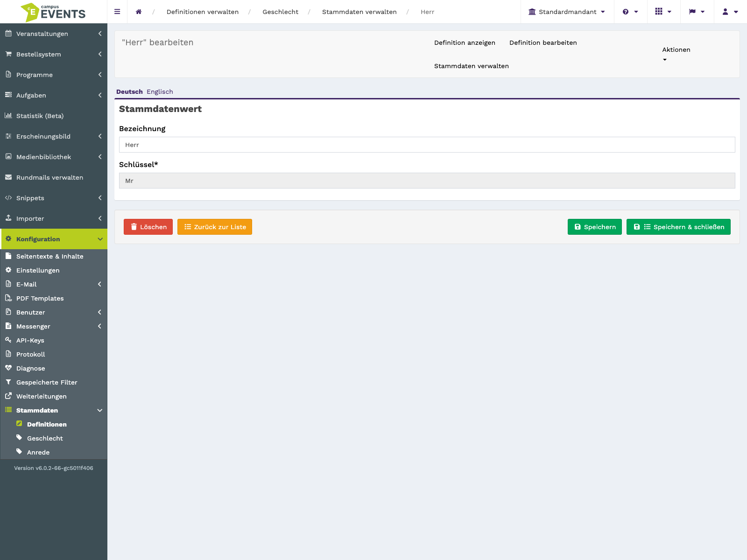747x560 pixels.
Task: Switch to the Englisch language tab
Action: [160, 91]
